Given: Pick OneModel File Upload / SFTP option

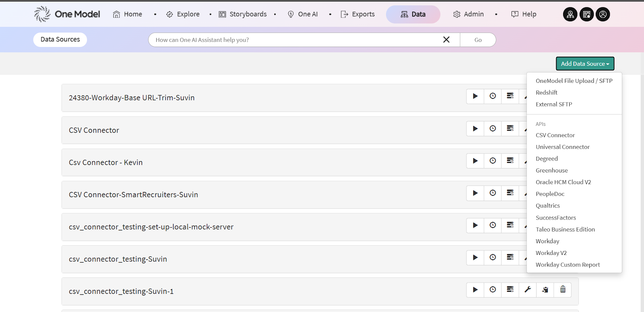Looking at the screenshot, I should tap(574, 81).
